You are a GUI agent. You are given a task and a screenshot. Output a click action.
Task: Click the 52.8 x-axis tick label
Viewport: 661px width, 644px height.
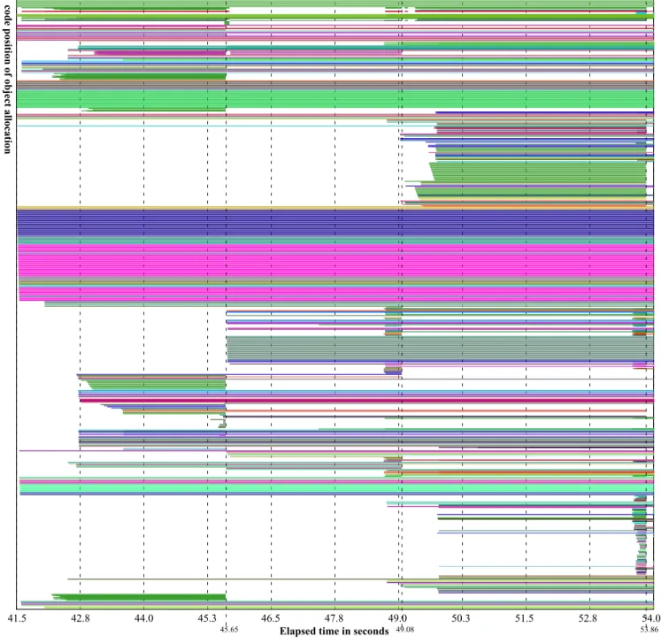pos(588,618)
